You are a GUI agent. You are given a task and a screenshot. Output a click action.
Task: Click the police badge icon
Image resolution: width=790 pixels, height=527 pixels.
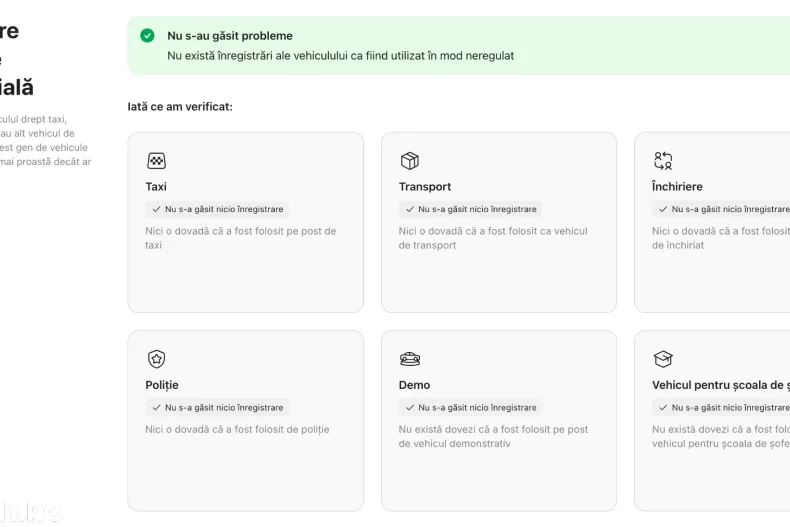click(x=156, y=359)
